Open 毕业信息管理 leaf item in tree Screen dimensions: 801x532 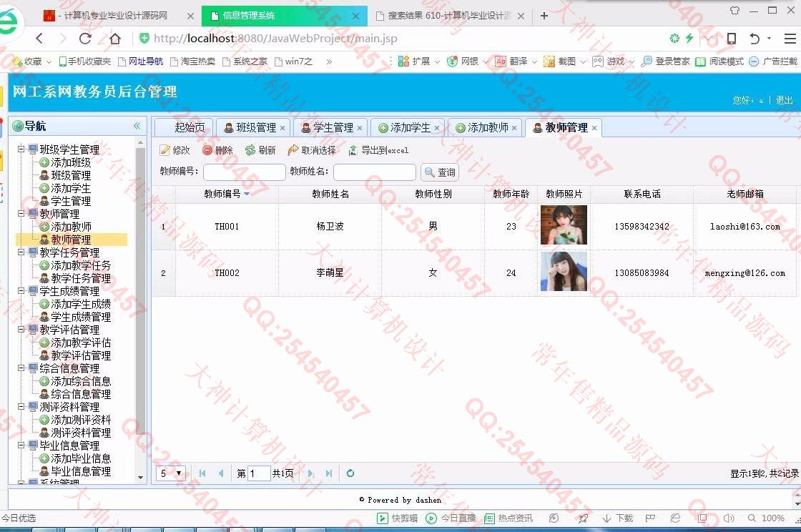pyautogui.click(x=81, y=471)
